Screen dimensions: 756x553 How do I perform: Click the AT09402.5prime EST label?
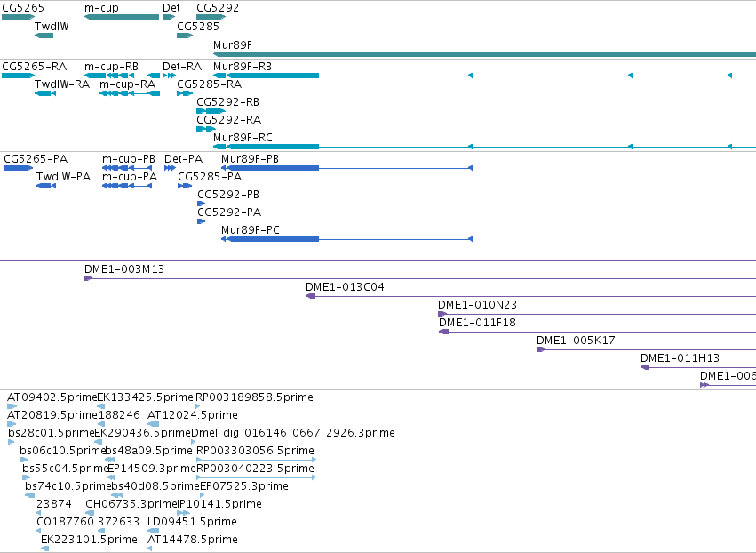tap(52, 397)
